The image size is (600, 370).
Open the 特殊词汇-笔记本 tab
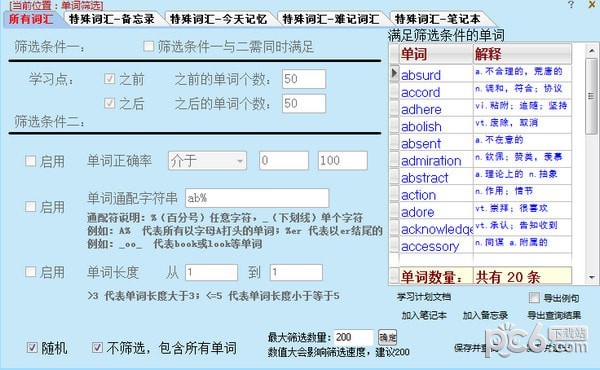click(437, 19)
